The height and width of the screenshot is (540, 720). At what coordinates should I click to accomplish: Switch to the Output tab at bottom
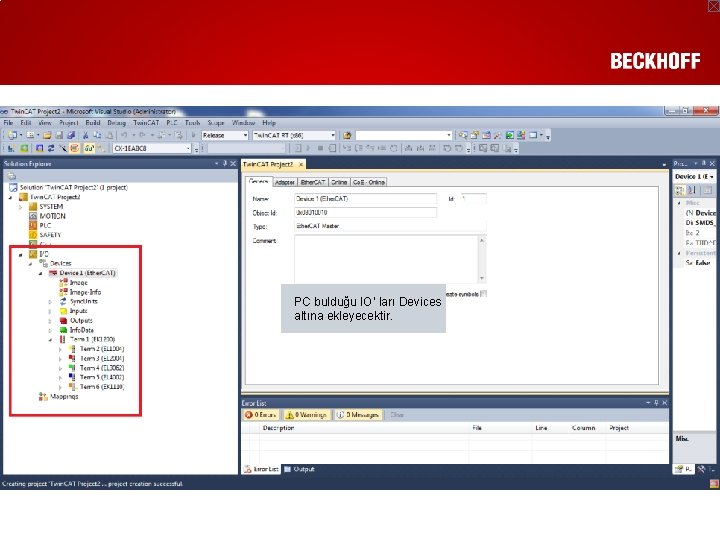(299, 469)
